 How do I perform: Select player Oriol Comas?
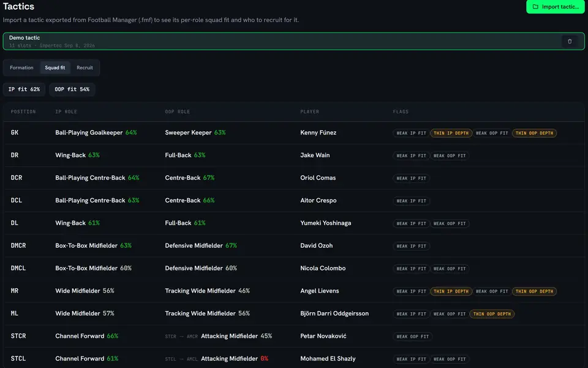coord(318,178)
